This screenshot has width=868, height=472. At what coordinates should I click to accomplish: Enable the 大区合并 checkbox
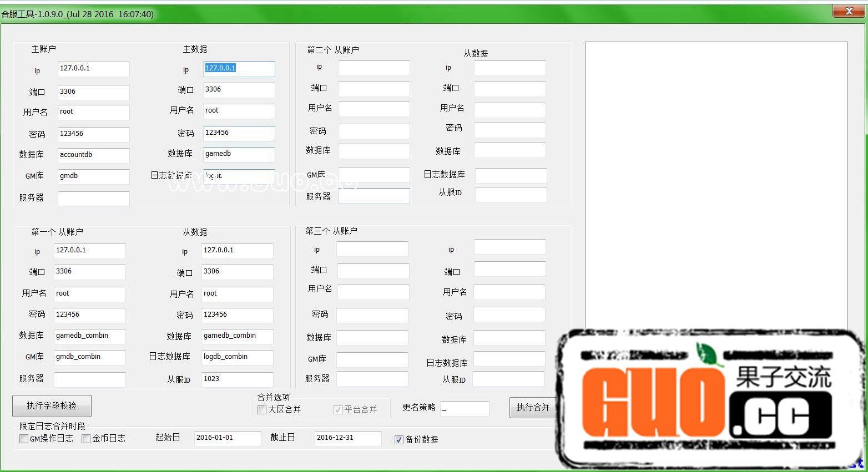(x=262, y=410)
